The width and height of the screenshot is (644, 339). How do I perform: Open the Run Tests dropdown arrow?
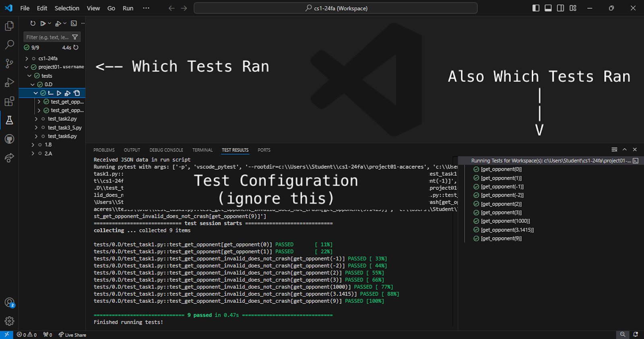tap(50, 24)
